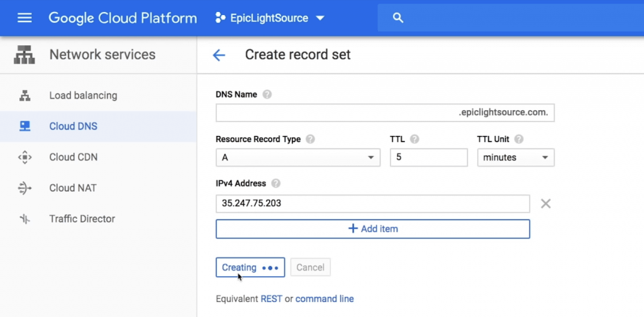Viewport: 644px width, 317px height.
Task: Click the DNS Name input field
Action: click(x=385, y=113)
